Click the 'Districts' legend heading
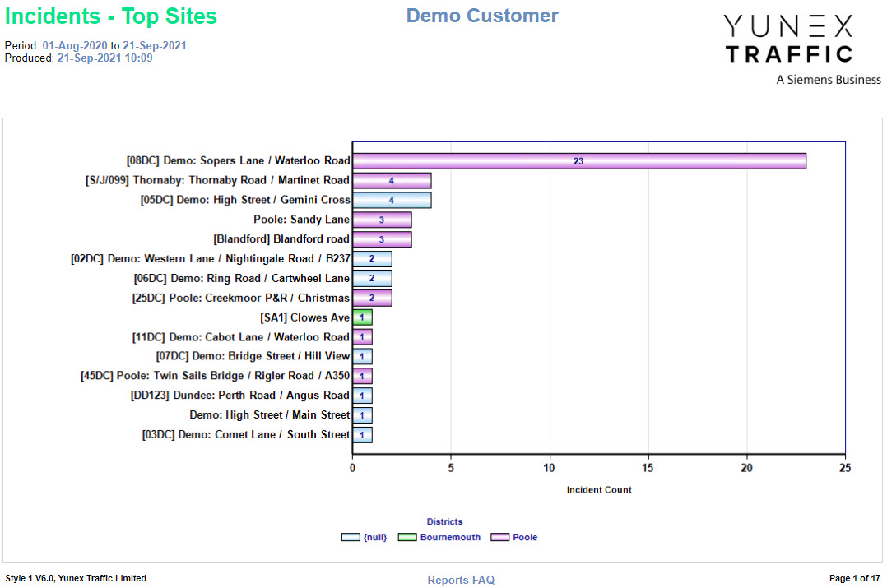The width and height of the screenshot is (887, 588). (x=444, y=522)
